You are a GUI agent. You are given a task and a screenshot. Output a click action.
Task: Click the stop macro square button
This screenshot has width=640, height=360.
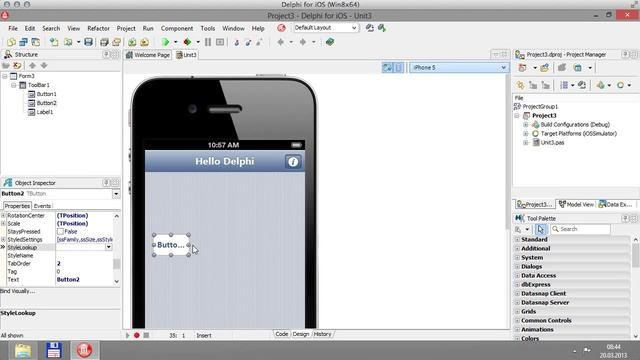pyautogui.click(x=146, y=336)
